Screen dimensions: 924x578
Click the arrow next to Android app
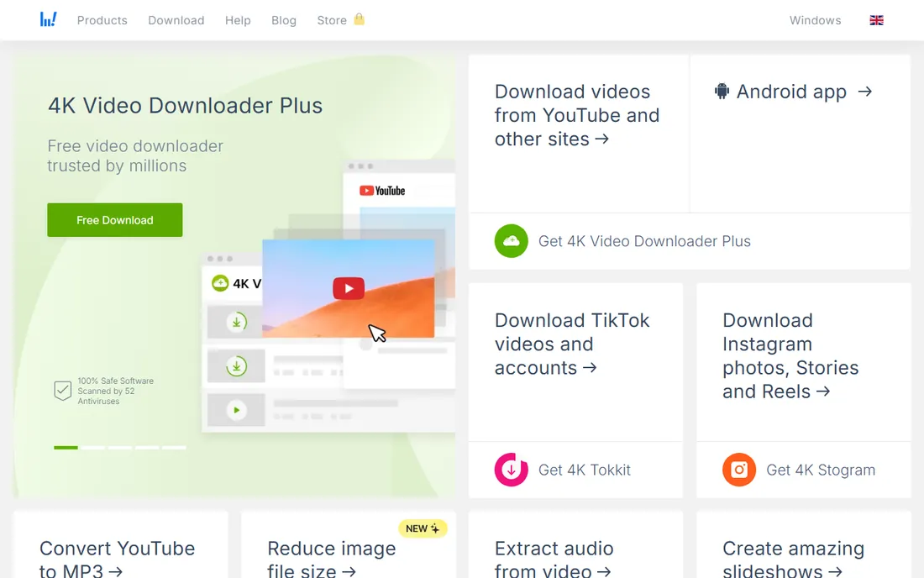click(x=864, y=92)
